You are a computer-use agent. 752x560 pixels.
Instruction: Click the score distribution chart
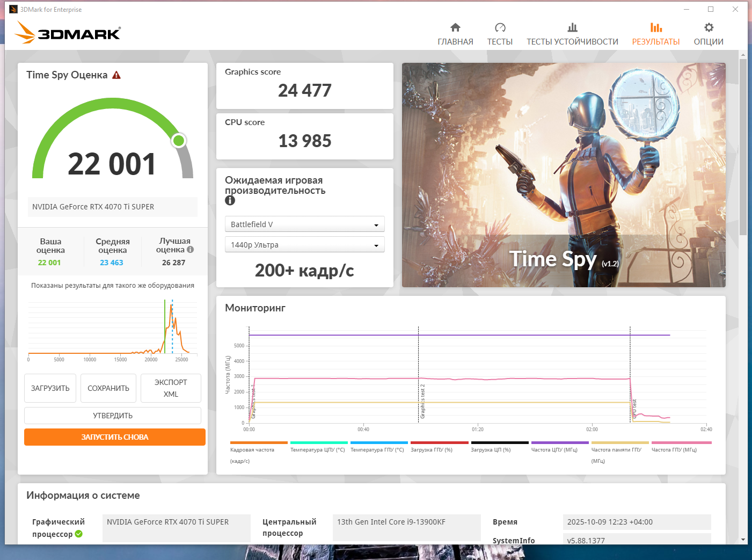point(113,329)
